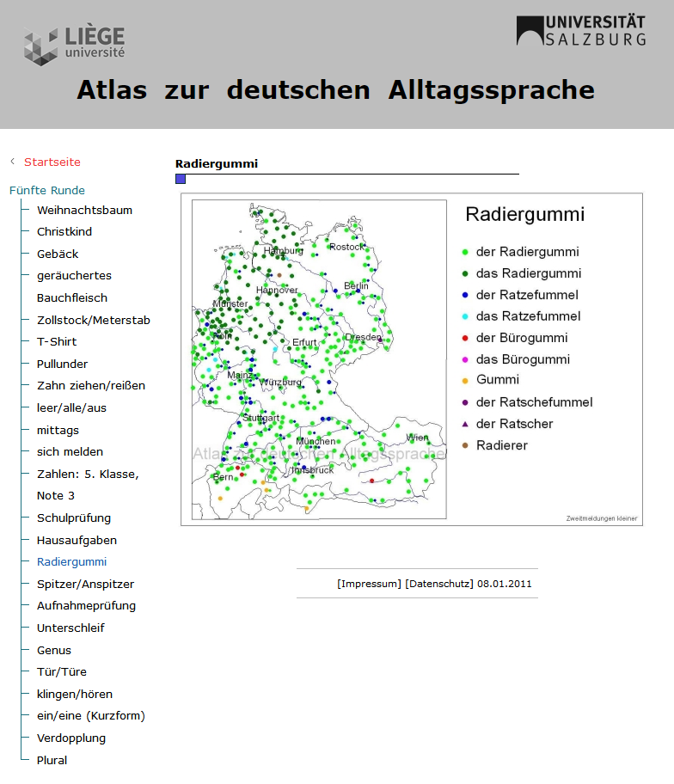This screenshot has height=784, width=674.
Task: Click the Universität Salzburg logo
Action: point(581,31)
